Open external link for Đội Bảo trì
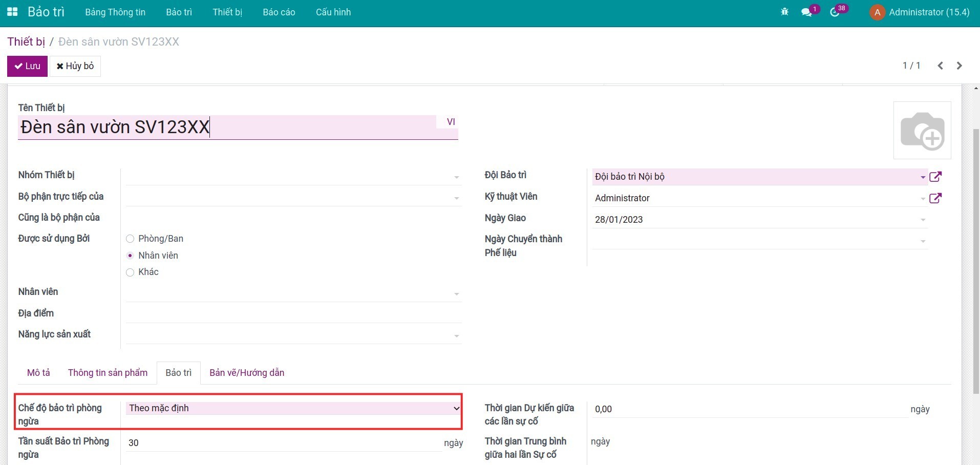Image resolution: width=980 pixels, height=465 pixels. click(x=935, y=177)
